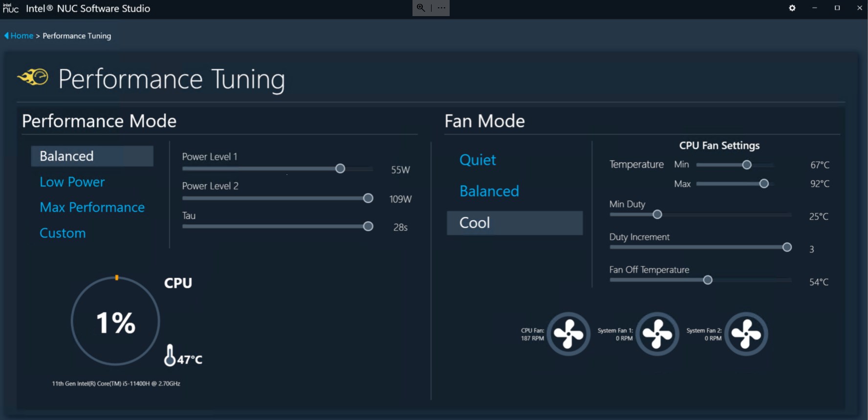
Task: Select Quiet fan mode
Action: (x=477, y=160)
